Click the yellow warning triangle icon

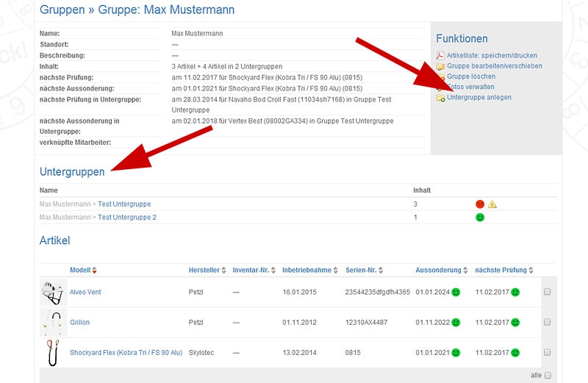tap(492, 204)
